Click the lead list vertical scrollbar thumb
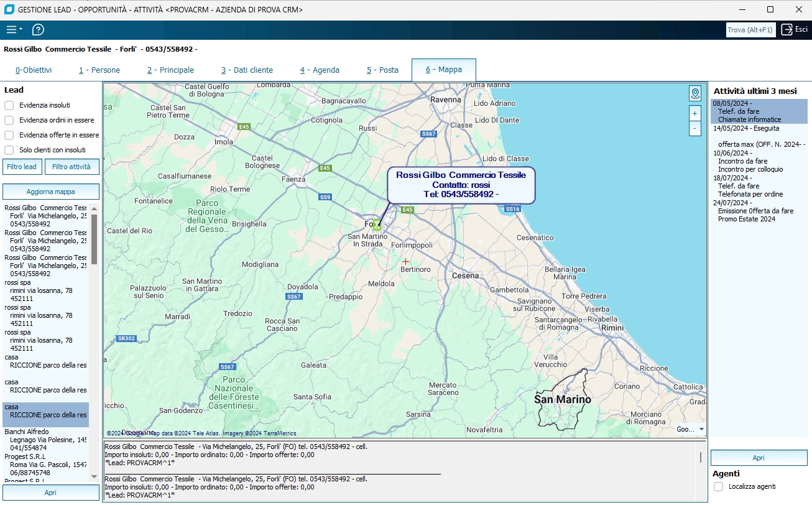The image size is (812, 505). coord(95,239)
